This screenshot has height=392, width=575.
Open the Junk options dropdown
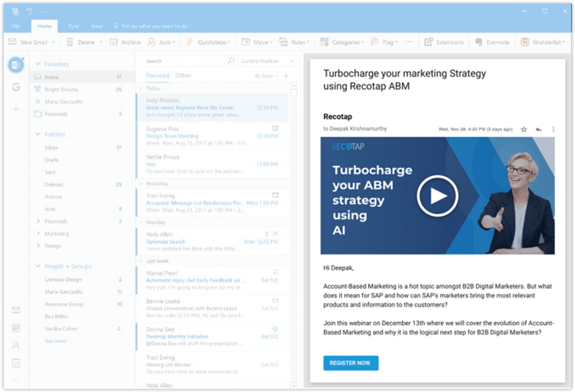coord(162,42)
